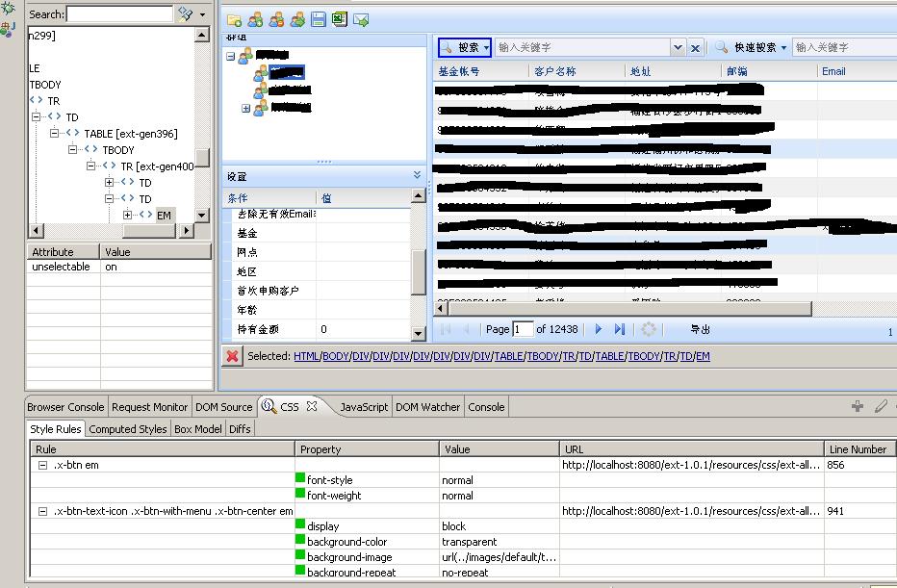Click the remove user icon in toolbar

pos(276,19)
